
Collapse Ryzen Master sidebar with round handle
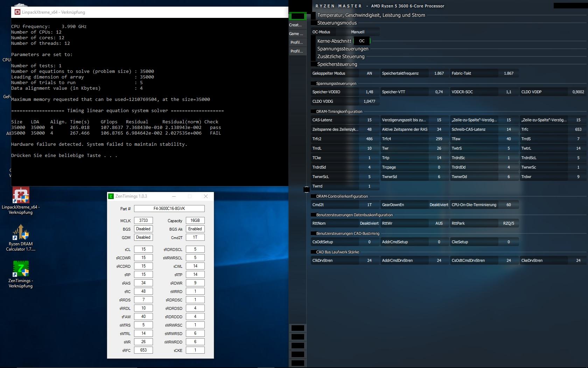click(307, 190)
